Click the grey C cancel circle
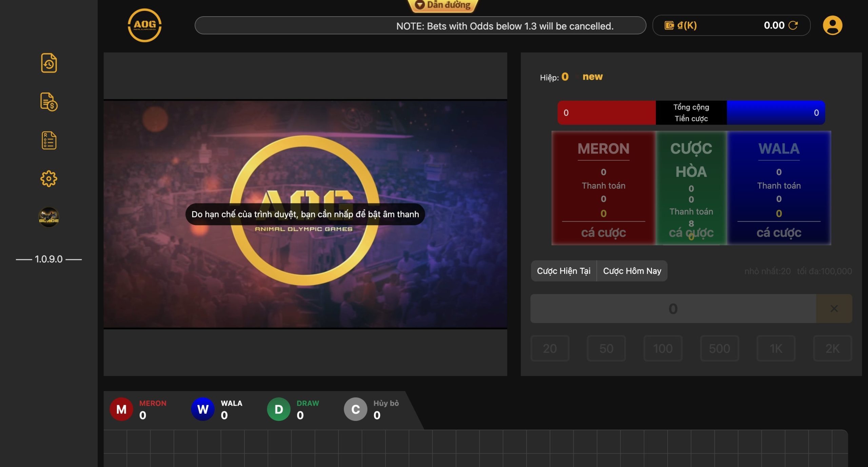The height and width of the screenshot is (467, 868). pyautogui.click(x=355, y=409)
